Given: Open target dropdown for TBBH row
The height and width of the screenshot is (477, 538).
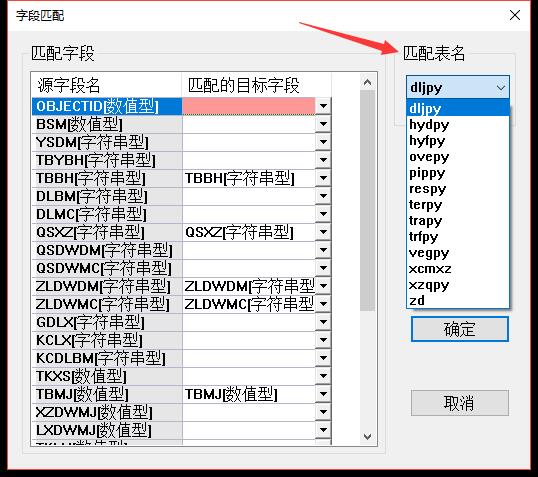Looking at the screenshot, I should pos(323,178).
